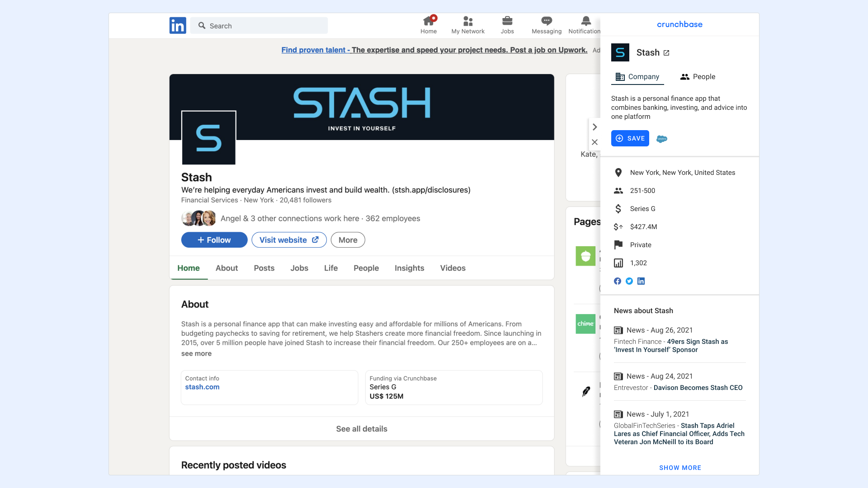The width and height of the screenshot is (868, 488).
Task: Expand the Stash About section 'see more'
Action: [196, 353]
